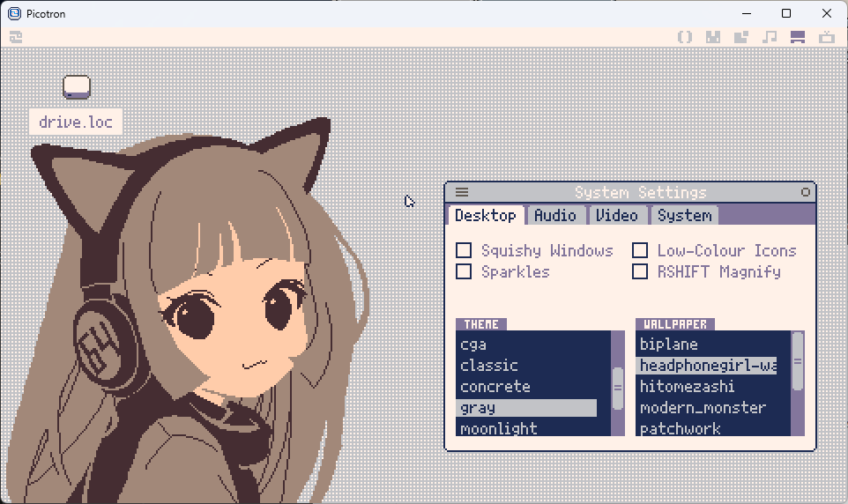Image resolution: width=848 pixels, height=504 pixels.
Task: Switch to the System settings tab
Action: tap(684, 215)
